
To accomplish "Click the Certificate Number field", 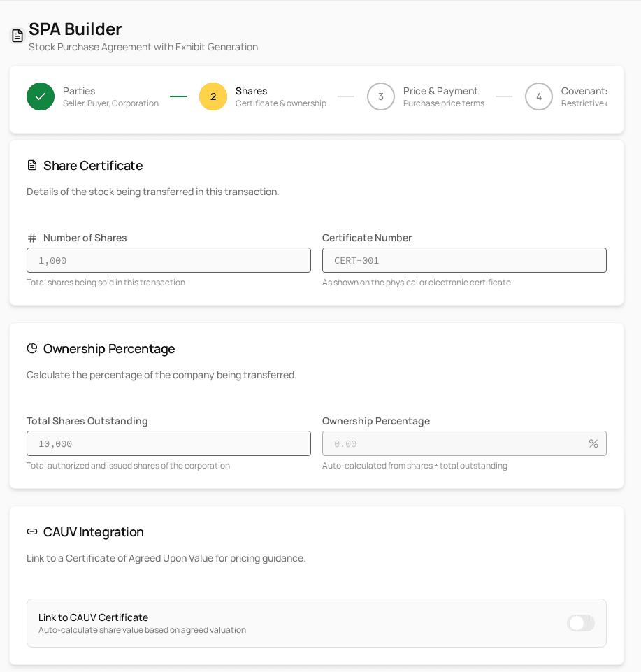I will pyautogui.click(x=464, y=260).
